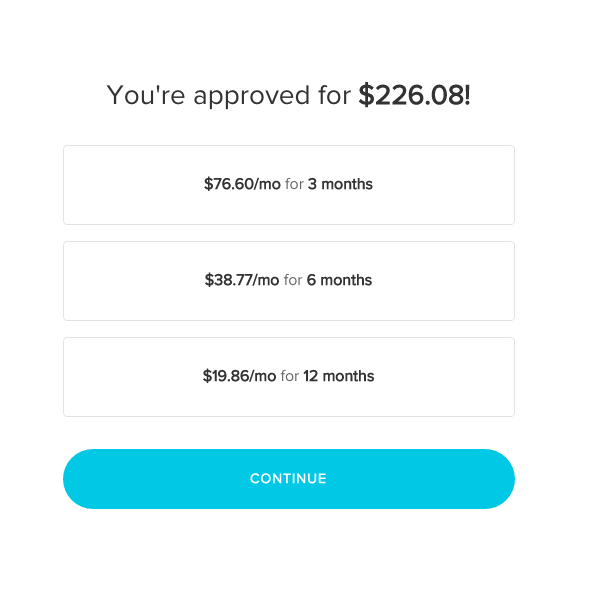Click the $38.77/mo price text

pyautogui.click(x=242, y=280)
